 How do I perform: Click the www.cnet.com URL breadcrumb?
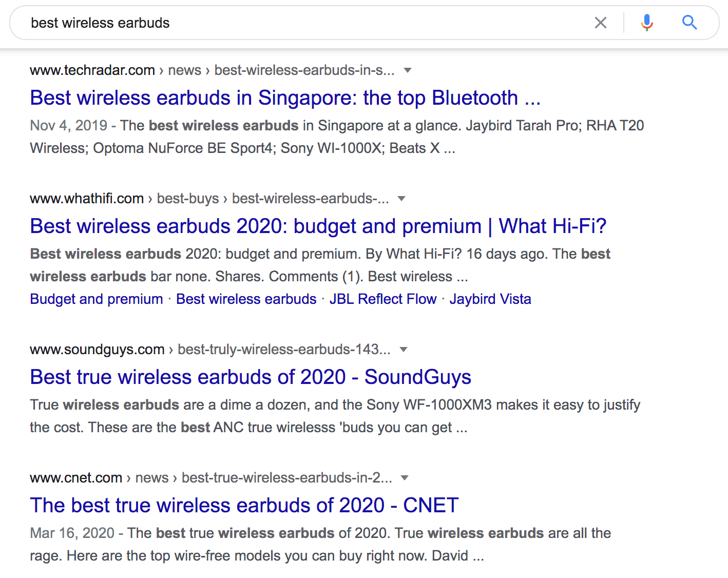click(76, 478)
